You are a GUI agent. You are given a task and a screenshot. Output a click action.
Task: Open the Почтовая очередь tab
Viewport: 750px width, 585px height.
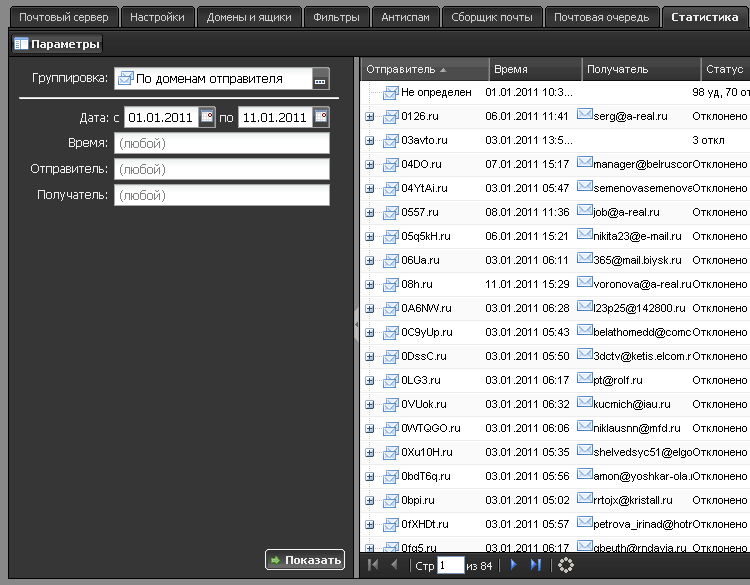click(602, 17)
